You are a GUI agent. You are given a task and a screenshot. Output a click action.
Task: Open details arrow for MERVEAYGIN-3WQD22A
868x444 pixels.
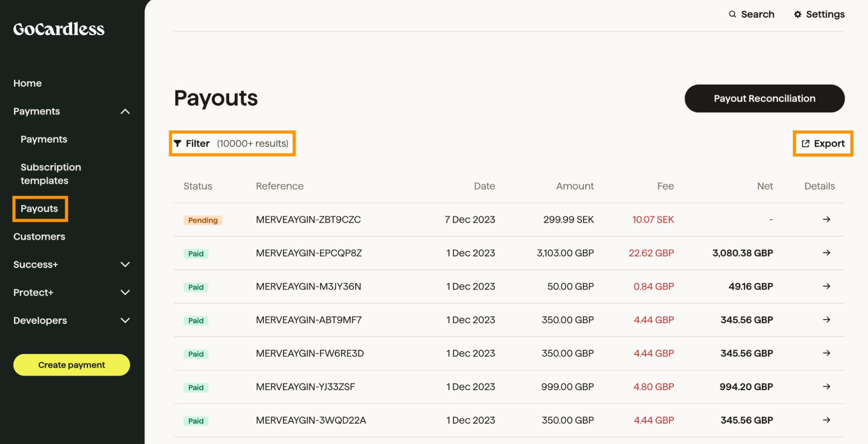pyautogui.click(x=827, y=420)
